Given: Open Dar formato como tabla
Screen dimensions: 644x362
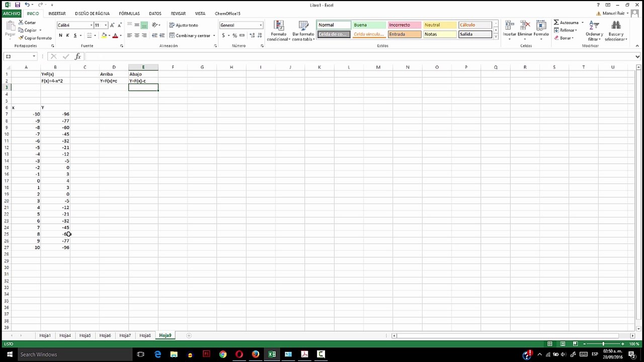Looking at the screenshot, I should pyautogui.click(x=303, y=31).
